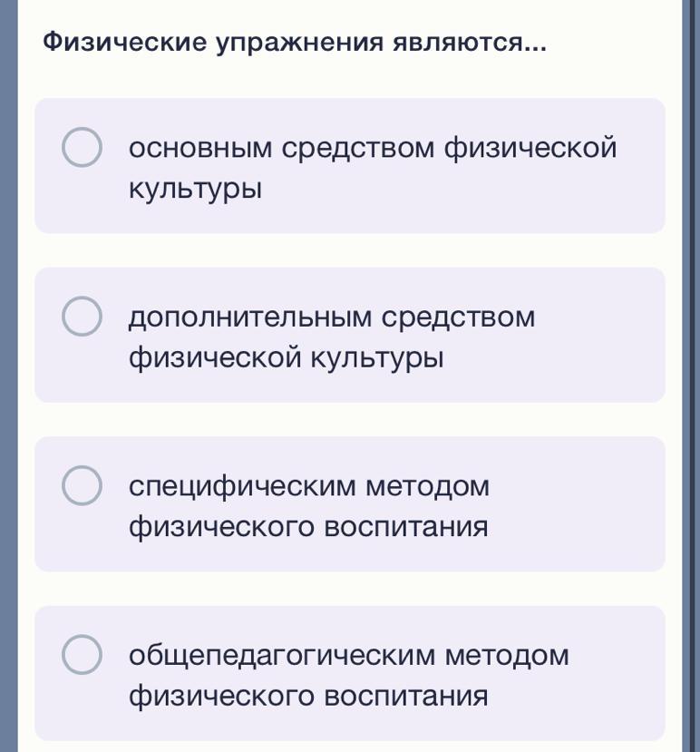Screen dimensions: 700x752
Task: Click the answer text 'дополнительным средством'
Action: [x=332, y=317]
